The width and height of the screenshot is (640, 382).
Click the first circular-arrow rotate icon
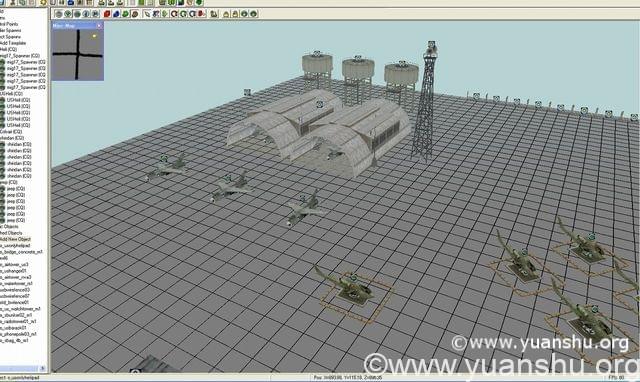174,14
